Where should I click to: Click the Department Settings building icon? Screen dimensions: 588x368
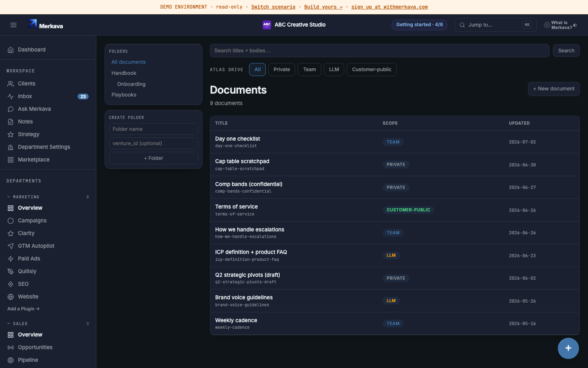click(11, 147)
